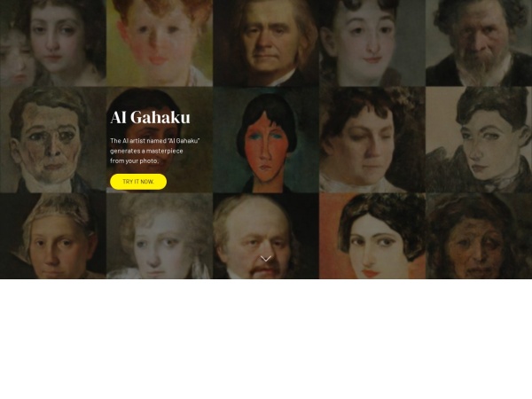
Task: Click the description text about AI artist
Action: (154, 151)
